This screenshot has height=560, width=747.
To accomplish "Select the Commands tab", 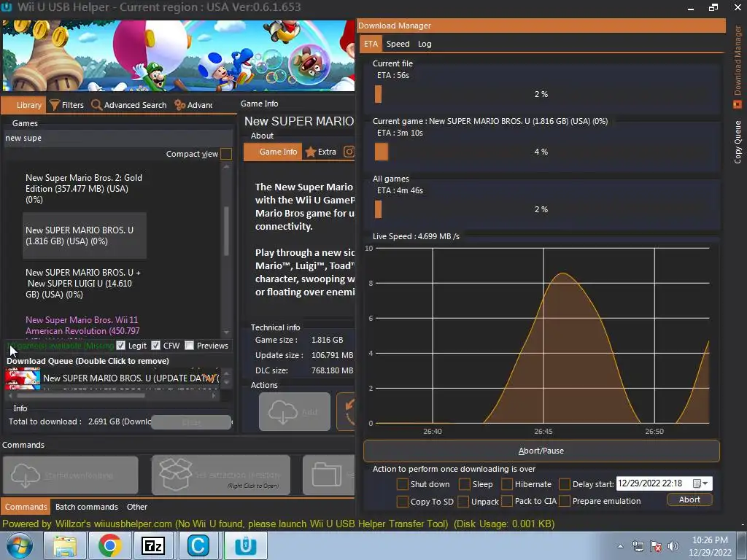I will (x=26, y=507).
